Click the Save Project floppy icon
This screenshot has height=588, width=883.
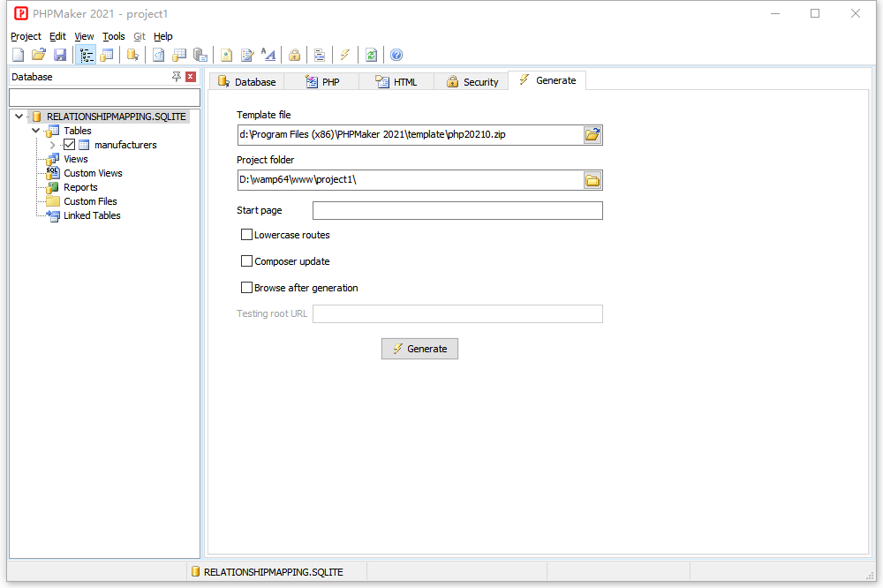coord(60,55)
